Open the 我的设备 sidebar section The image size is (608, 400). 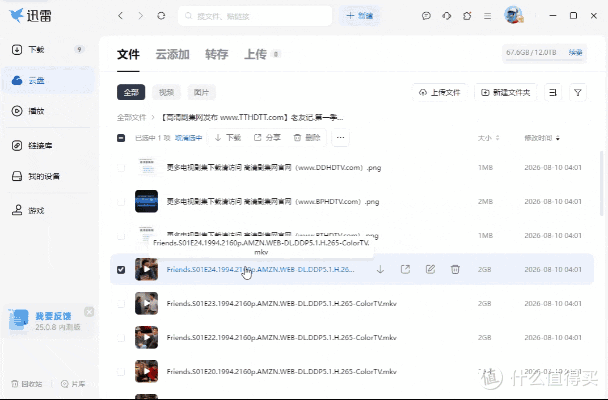49,176
